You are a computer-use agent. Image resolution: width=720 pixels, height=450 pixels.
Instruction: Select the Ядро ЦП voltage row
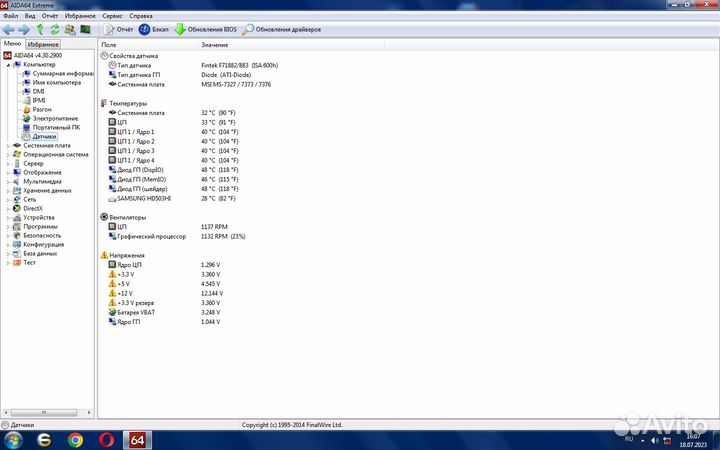point(164,265)
